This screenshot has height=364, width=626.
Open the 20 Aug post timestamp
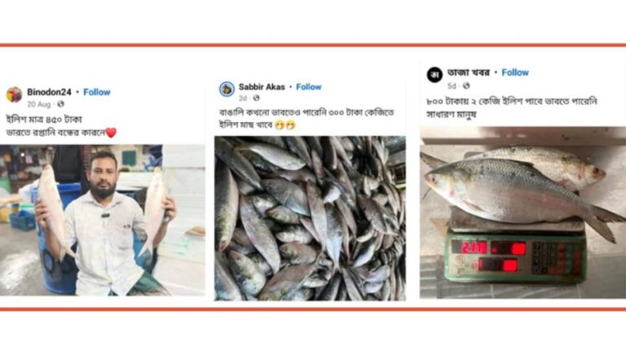[39, 104]
